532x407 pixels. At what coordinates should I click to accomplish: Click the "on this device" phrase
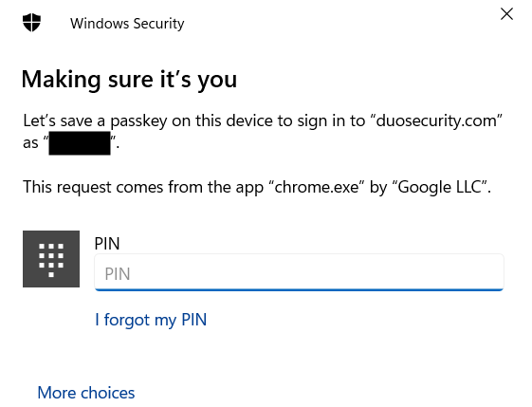[x=223, y=120]
